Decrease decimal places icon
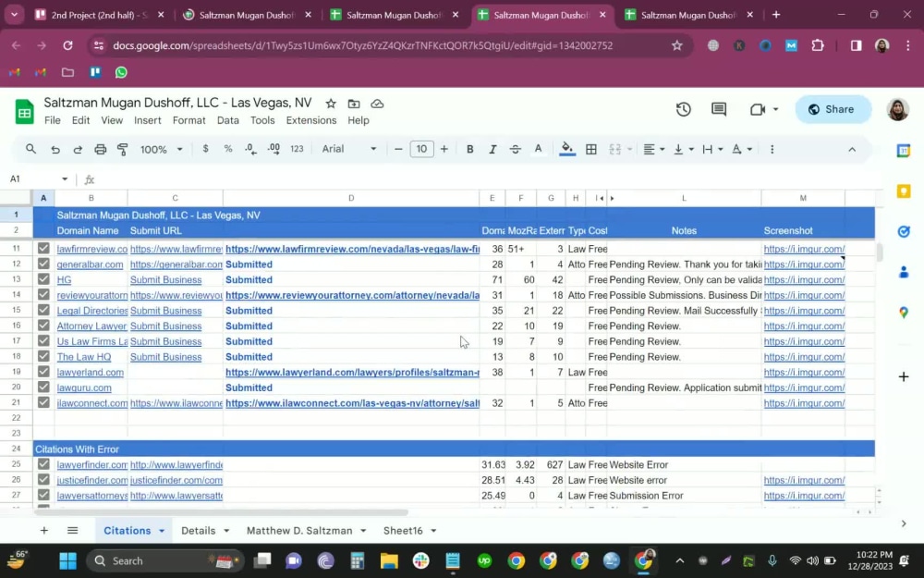The height and width of the screenshot is (578, 924). [250, 149]
